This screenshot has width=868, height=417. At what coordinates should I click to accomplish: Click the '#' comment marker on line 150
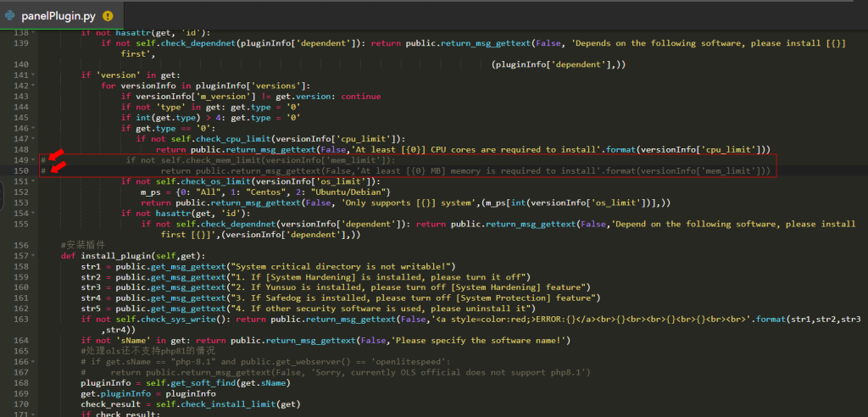pyautogui.click(x=43, y=170)
